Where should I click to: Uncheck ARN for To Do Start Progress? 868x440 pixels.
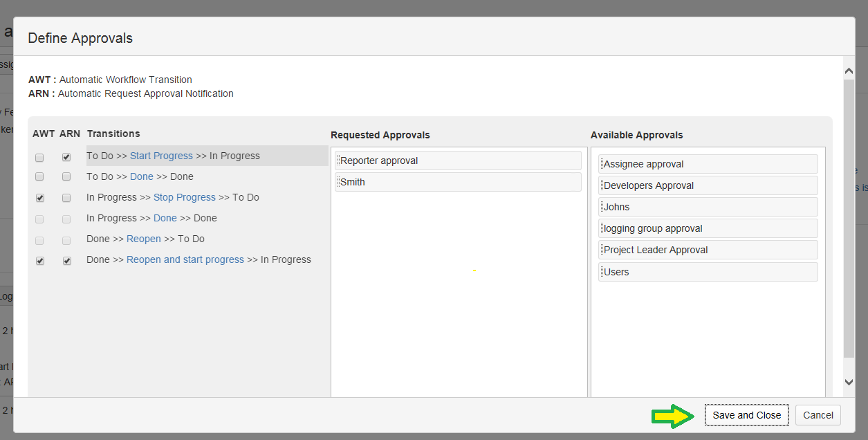(x=66, y=157)
